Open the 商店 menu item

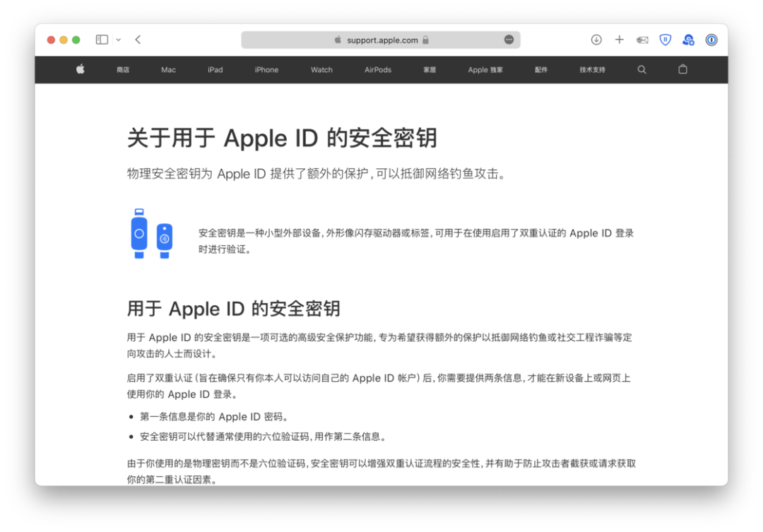coord(123,70)
